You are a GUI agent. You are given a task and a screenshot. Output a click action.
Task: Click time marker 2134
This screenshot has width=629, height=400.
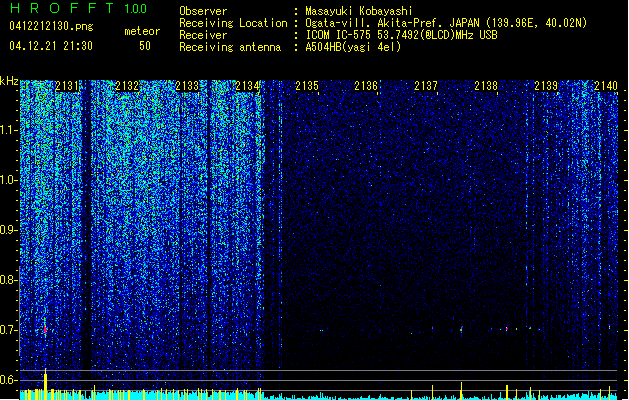247,86
